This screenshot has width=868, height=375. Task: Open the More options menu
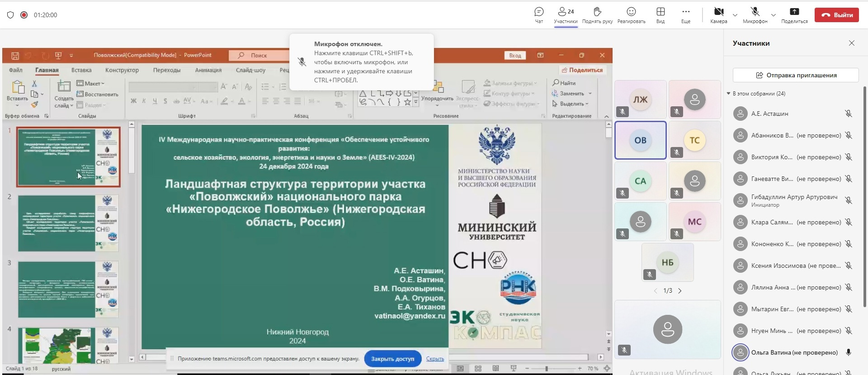point(685,15)
